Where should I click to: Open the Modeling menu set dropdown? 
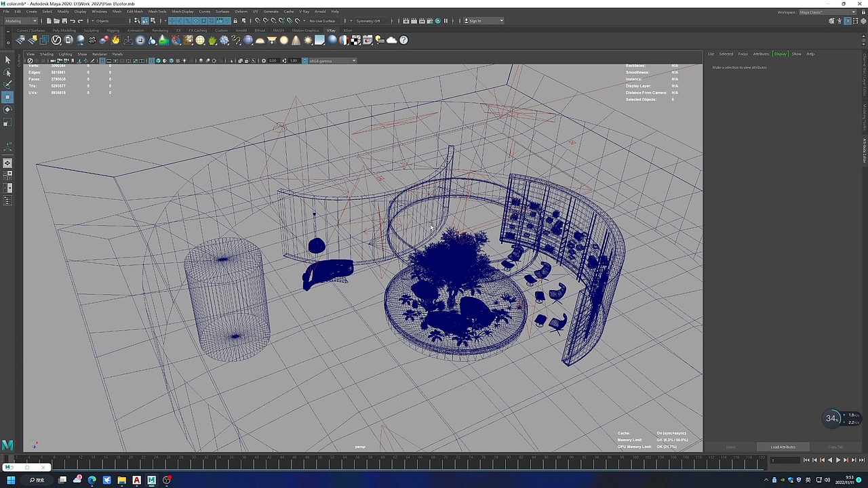tap(21, 21)
